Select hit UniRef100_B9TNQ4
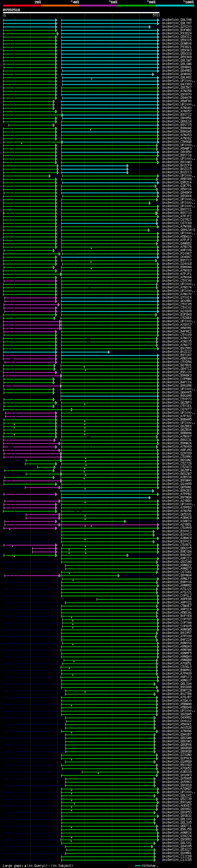Screen dimensions: 197x868 tap(177, 497)
